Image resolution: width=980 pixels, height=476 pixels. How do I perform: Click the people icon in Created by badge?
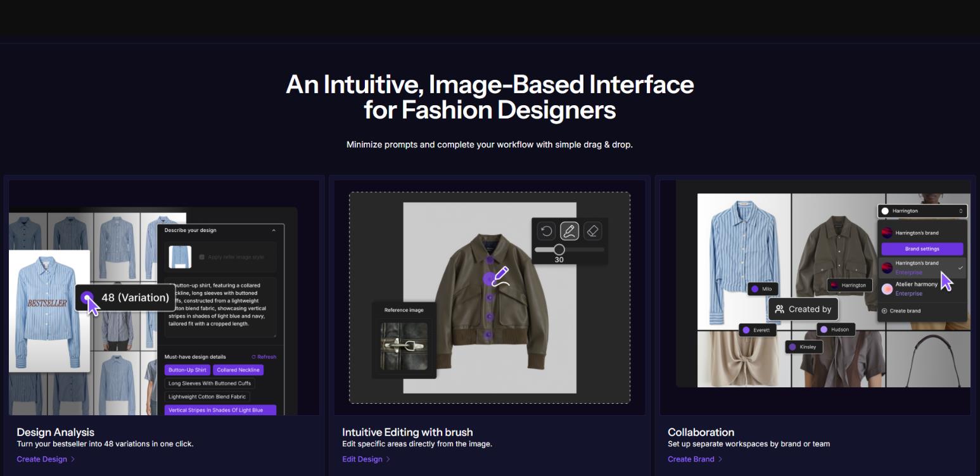(x=779, y=309)
